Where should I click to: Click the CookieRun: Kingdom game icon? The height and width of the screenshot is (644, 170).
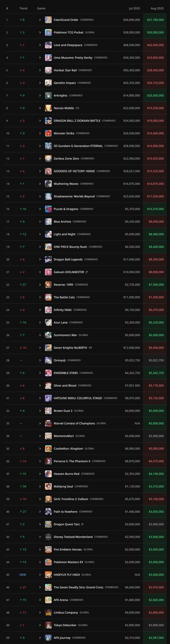pyautogui.click(x=48, y=448)
